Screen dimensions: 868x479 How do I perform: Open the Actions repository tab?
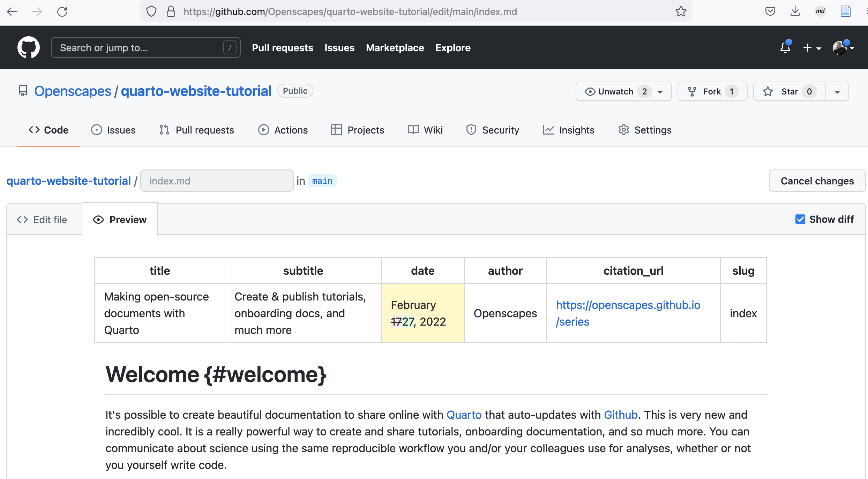[283, 130]
